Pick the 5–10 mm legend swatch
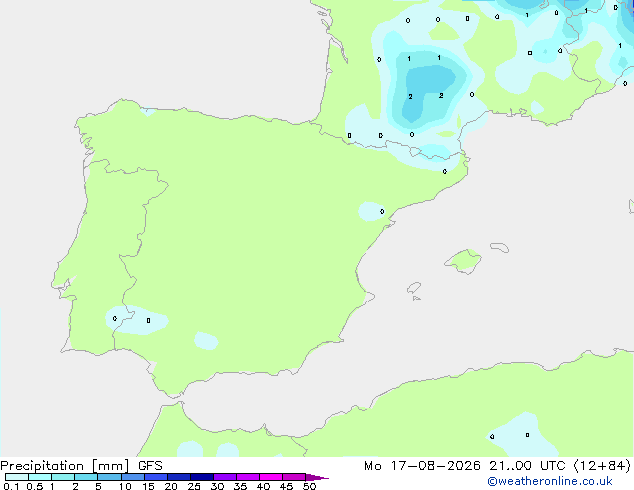634x490 pixels. click(109, 477)
